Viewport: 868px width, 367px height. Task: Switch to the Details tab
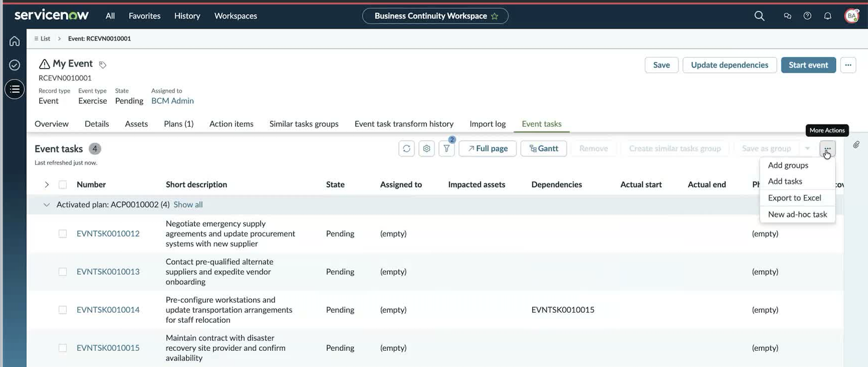pyautogui.click(x=97, y=124)
